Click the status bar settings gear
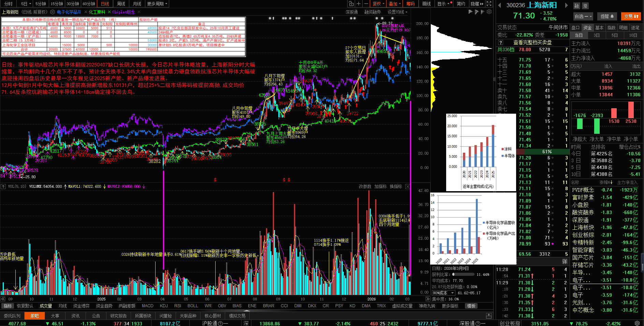 (x=637, y=323)
